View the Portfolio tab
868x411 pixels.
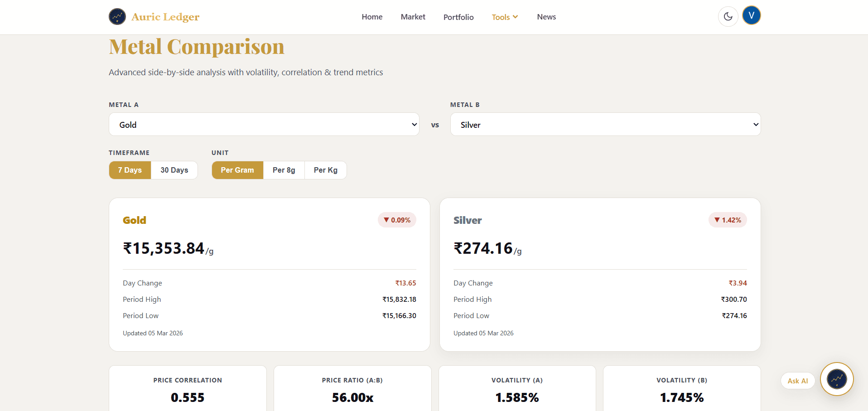point(458,17)
